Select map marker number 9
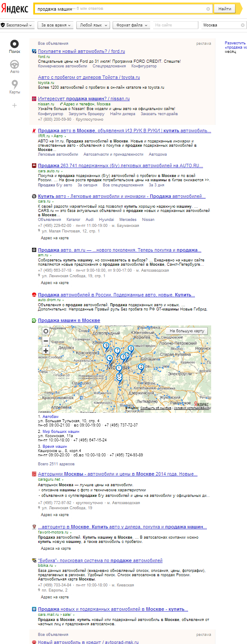The width and height of the screenshot is (247, 644). (106, 345)
